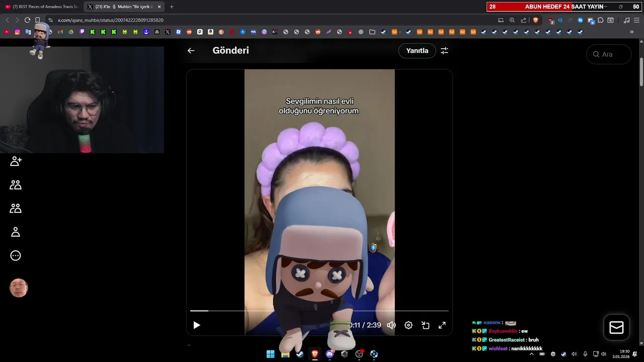Open clock and date 19:30 panel

pyautogui.click(x=621, y=354)
